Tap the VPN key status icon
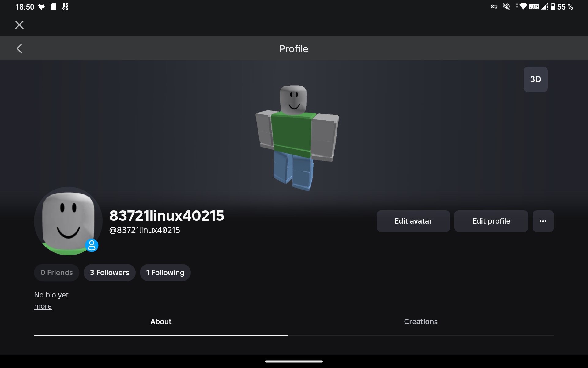The height and width of the screenshot is (368, 588). pos(494,7)
